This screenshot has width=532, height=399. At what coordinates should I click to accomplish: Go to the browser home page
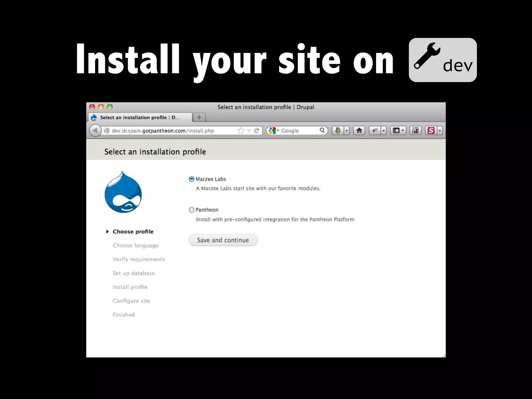[x=359, y=130]
